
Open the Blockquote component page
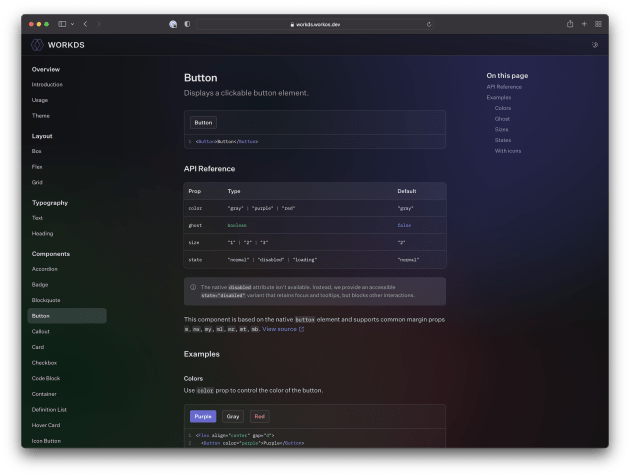[46, 300]
